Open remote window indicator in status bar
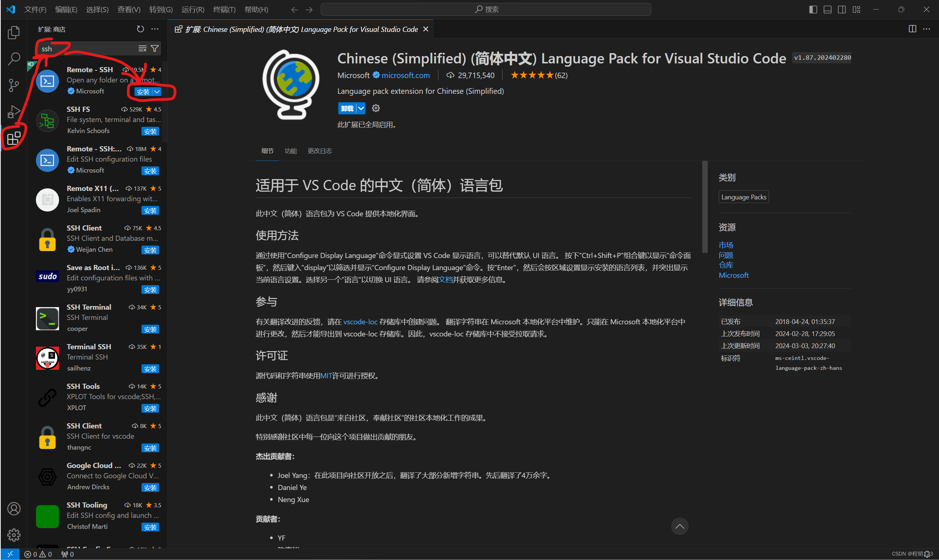The image size is (939, 560). (10, 554)
